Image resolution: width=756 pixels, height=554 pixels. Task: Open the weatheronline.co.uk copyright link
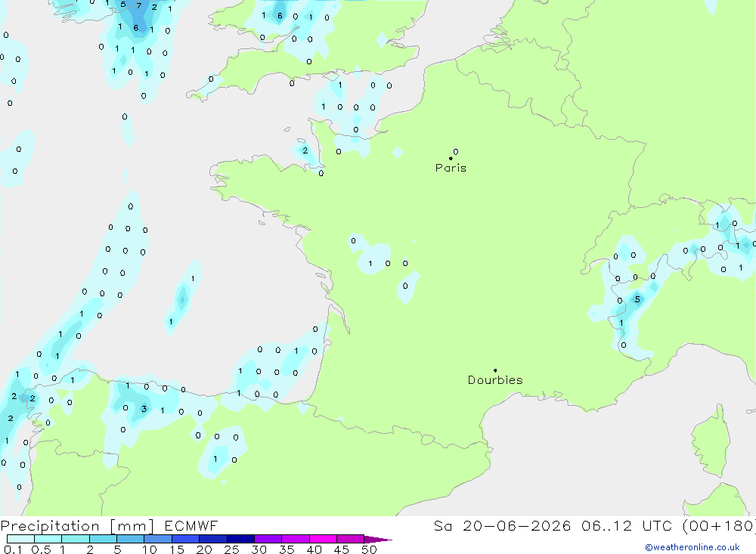692,547
